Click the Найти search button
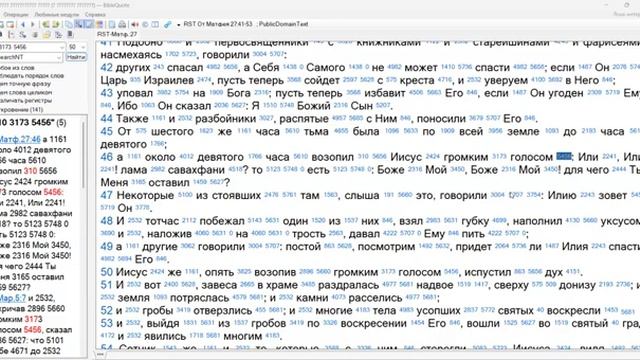Viewport: 640px width, 360px height. (x=76, y=57)
